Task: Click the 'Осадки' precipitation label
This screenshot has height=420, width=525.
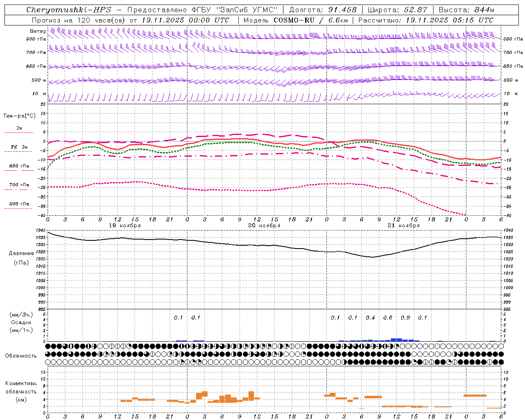Action: point(21,322)
